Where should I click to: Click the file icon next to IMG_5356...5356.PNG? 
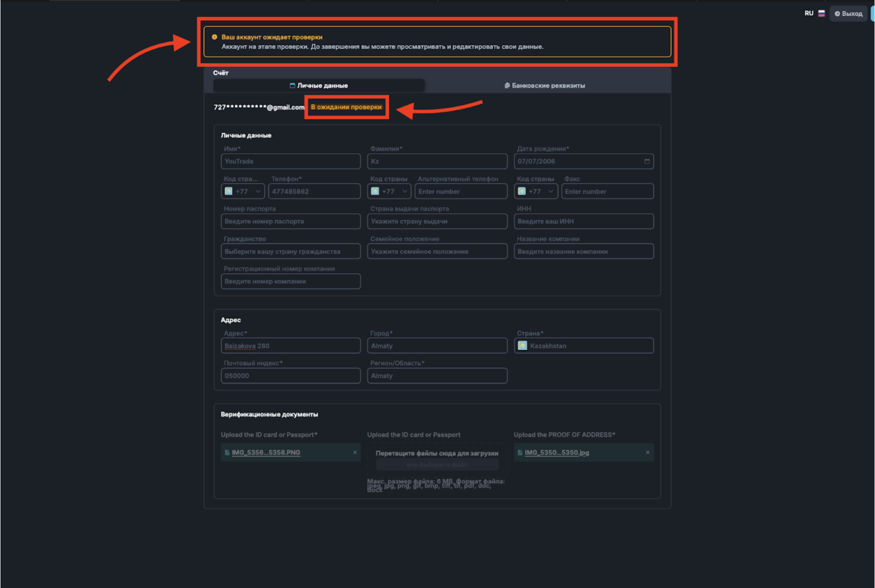pyautogui.click(x=227, y=452)
